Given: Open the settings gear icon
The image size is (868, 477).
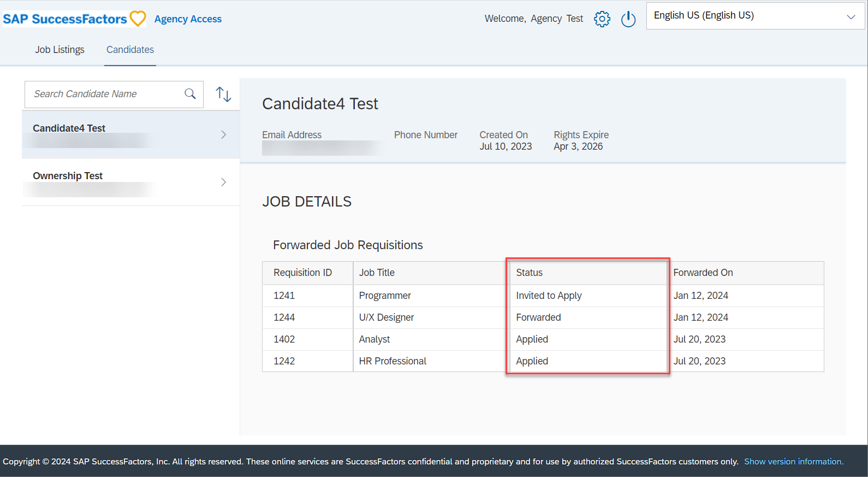Looking at the screenshot, I should [602, 19].
